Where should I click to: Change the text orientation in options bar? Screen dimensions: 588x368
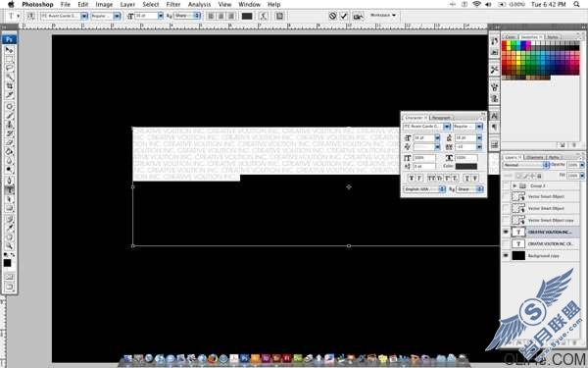tap(30, 16)
